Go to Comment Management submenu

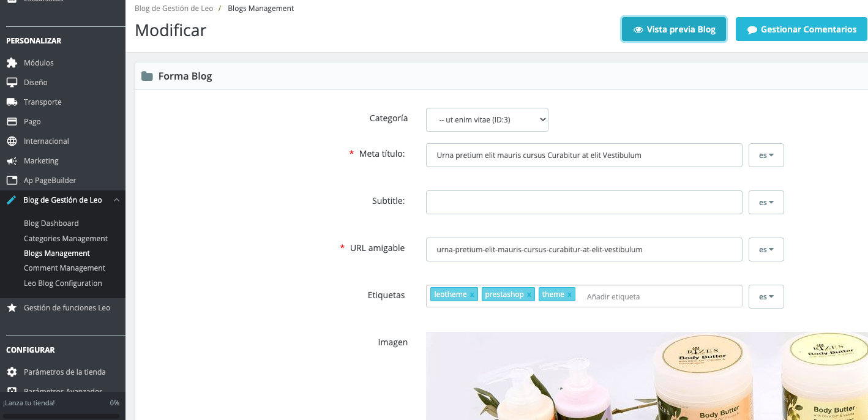tap(64, 268)
